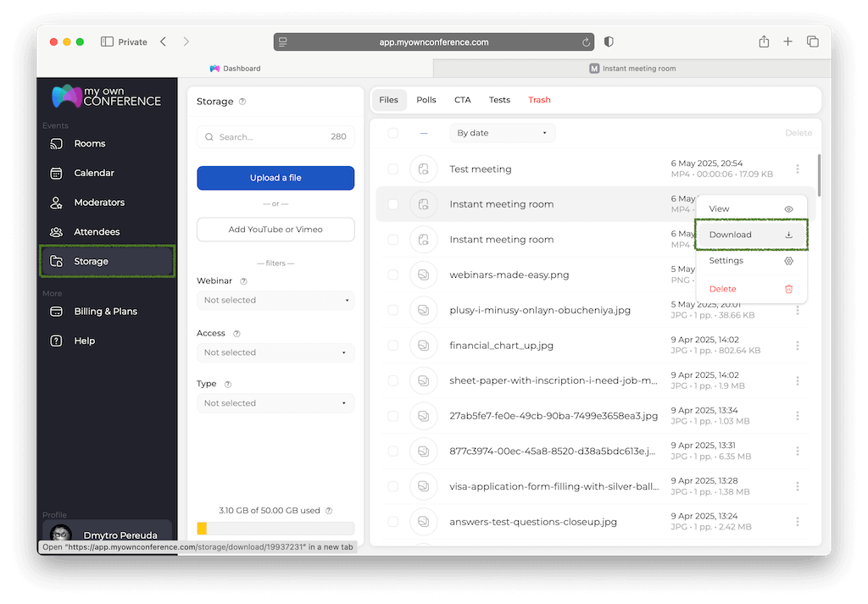Image resolution: width=868 pixels, height=604 pixels.
Task: Open the Type filter dropdown
Action: coord(275,403)
